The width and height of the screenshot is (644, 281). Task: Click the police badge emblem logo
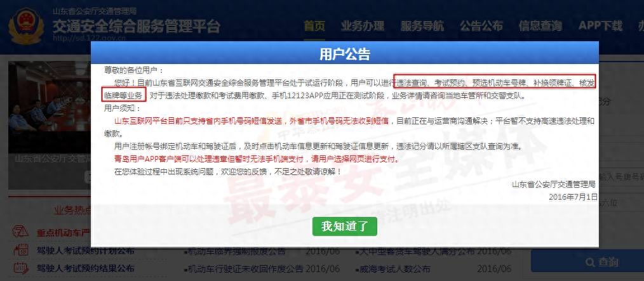[26, 25]
